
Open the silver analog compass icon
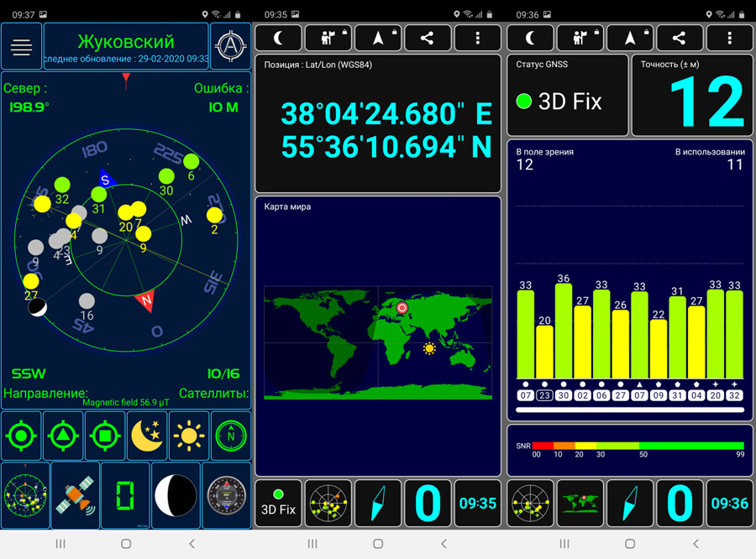click(x=227, y=495)
